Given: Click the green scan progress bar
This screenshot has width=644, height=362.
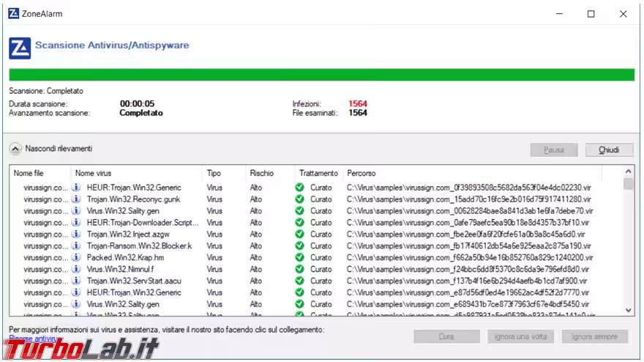Looking at the screenshot, I should pos(321,75).
